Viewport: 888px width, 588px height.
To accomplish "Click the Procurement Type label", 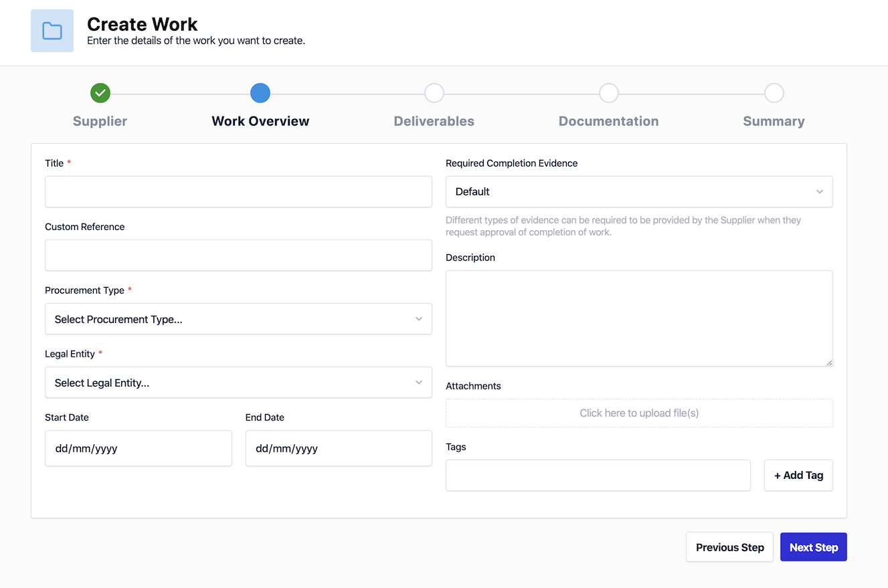I will click(x=84, y=290).
